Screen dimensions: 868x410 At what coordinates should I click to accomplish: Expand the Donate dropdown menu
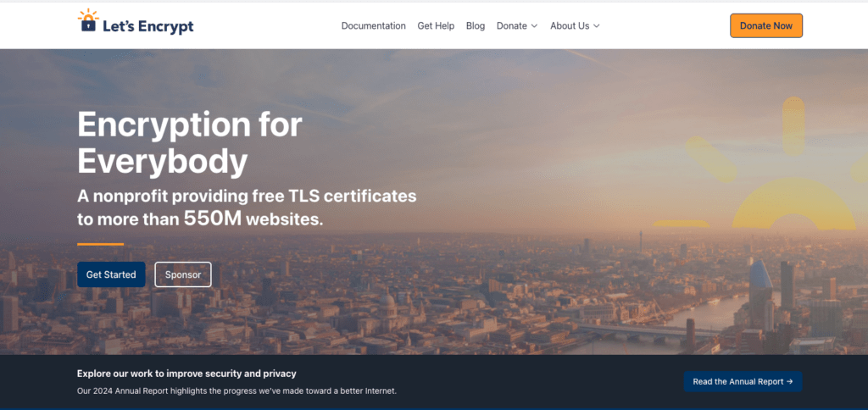point(517,26)
